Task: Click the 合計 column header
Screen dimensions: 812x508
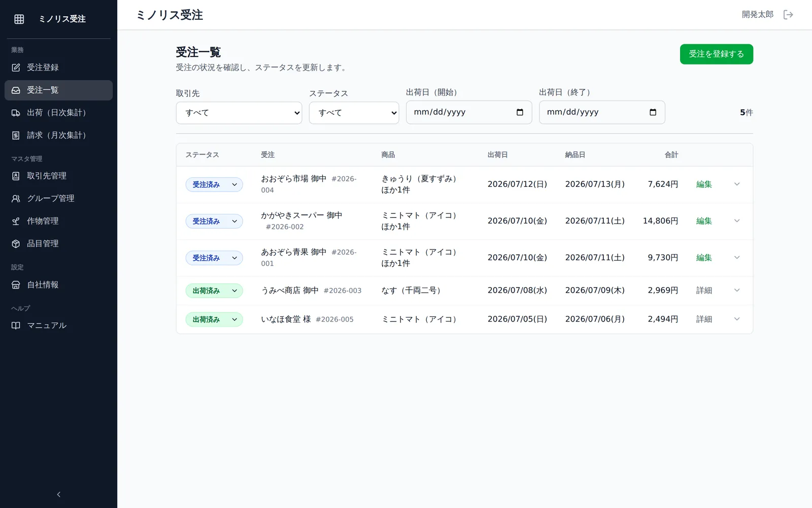Action: [671, 155]
